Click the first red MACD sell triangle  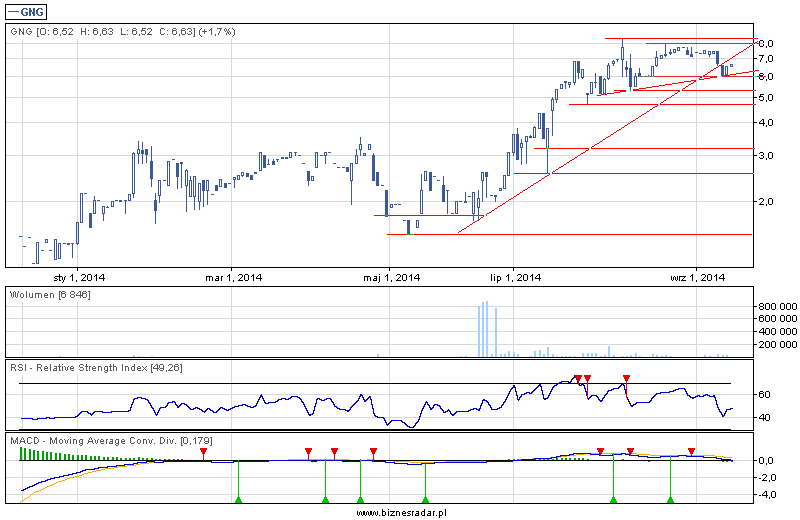(x=203, y=452)
